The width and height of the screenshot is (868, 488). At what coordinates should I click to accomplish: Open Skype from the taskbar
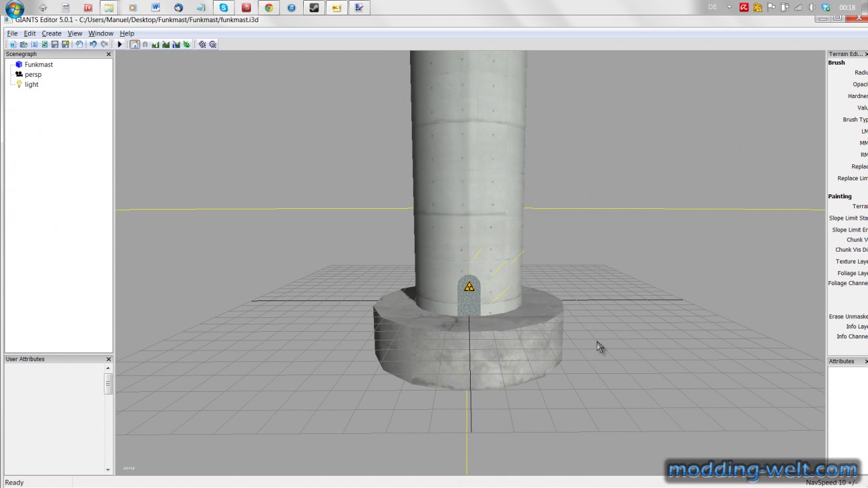point(223,8)
